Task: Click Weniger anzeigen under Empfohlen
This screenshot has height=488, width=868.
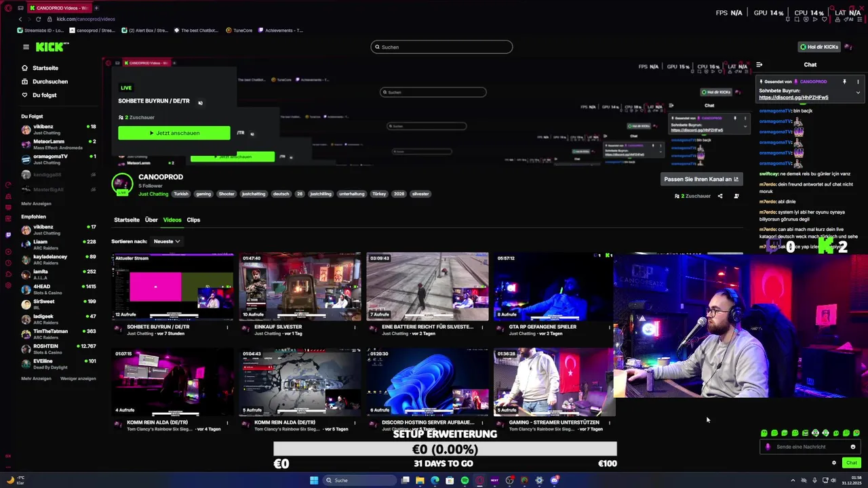Action: click(x=78, y=378)
